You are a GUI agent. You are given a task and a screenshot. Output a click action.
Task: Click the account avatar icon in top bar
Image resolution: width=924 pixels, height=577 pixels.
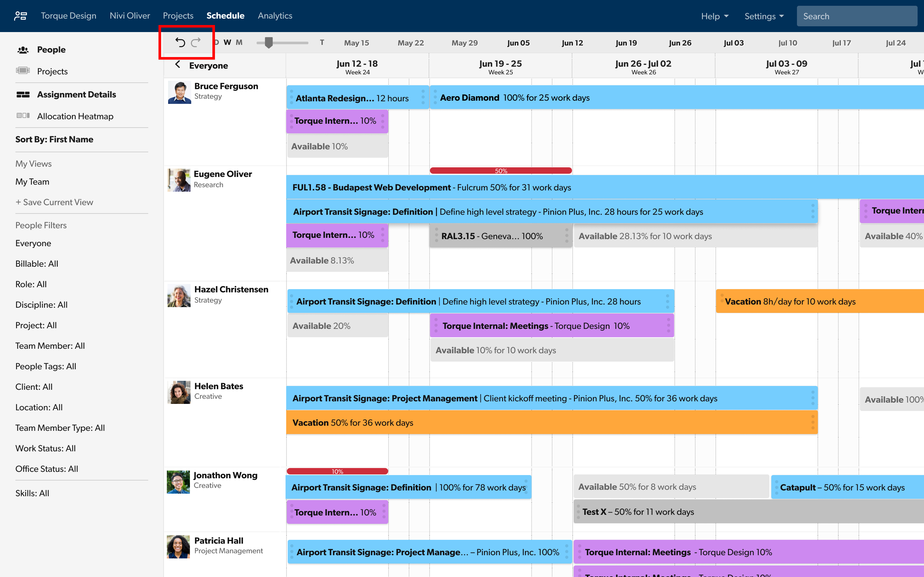click(x=21, y=16)
